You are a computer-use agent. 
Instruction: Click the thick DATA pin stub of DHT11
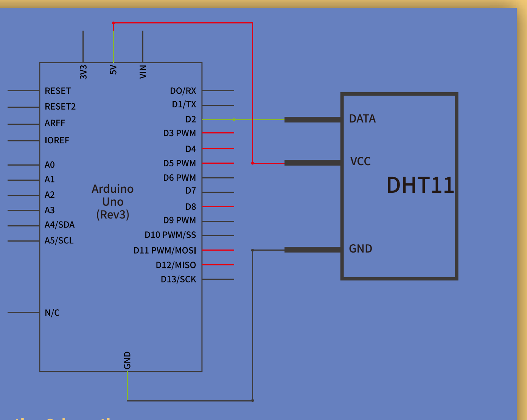313,119
